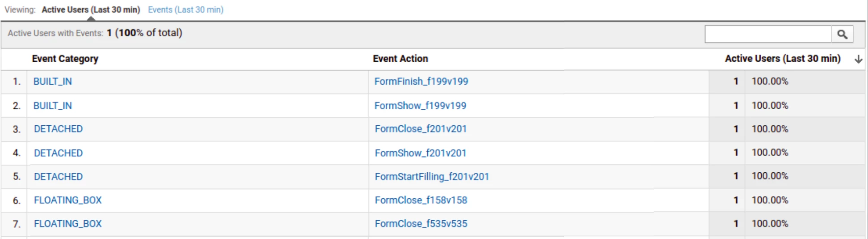Switch to Events (Last 30 min) tab

point(185,10)
